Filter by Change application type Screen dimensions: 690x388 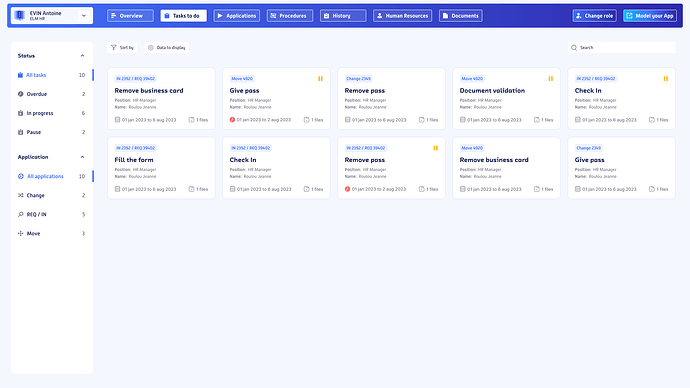pos(51,195)
